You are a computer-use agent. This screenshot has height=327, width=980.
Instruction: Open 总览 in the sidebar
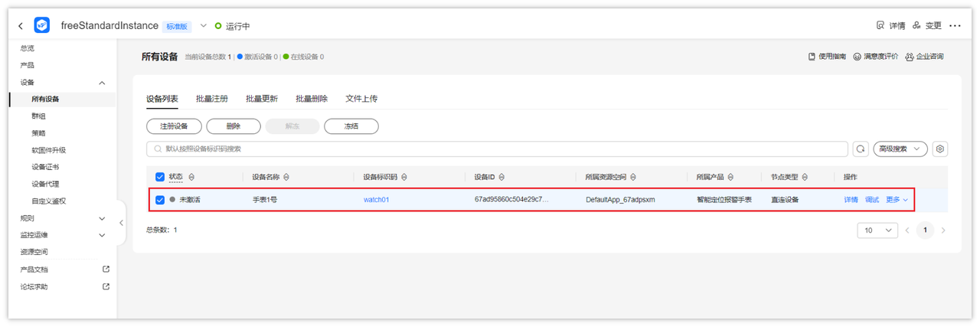coord(27,48)
